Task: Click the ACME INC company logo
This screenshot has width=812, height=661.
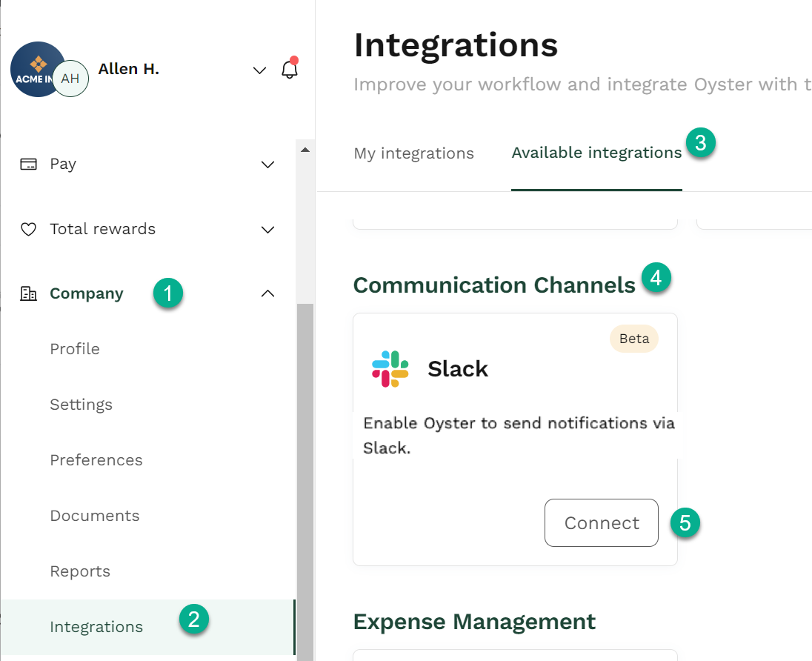Action: coord(37,69)
